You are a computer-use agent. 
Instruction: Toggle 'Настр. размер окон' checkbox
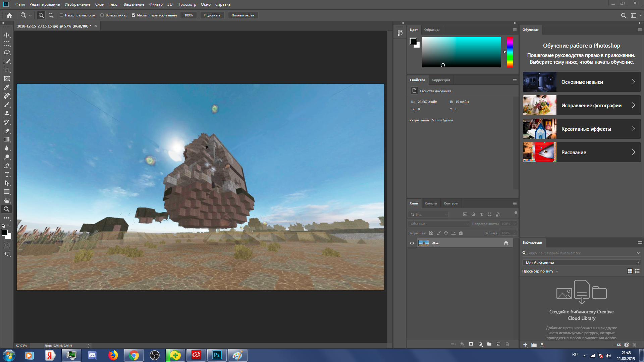pos(61,15)
